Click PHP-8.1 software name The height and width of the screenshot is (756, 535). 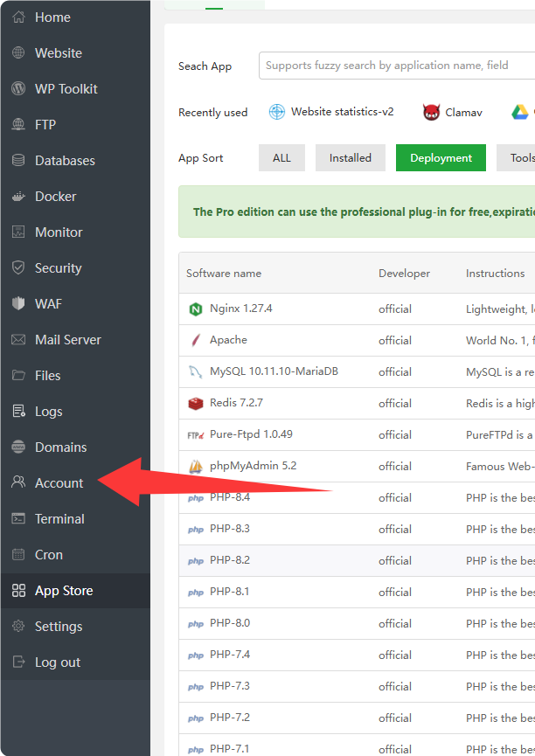point(230,591)
